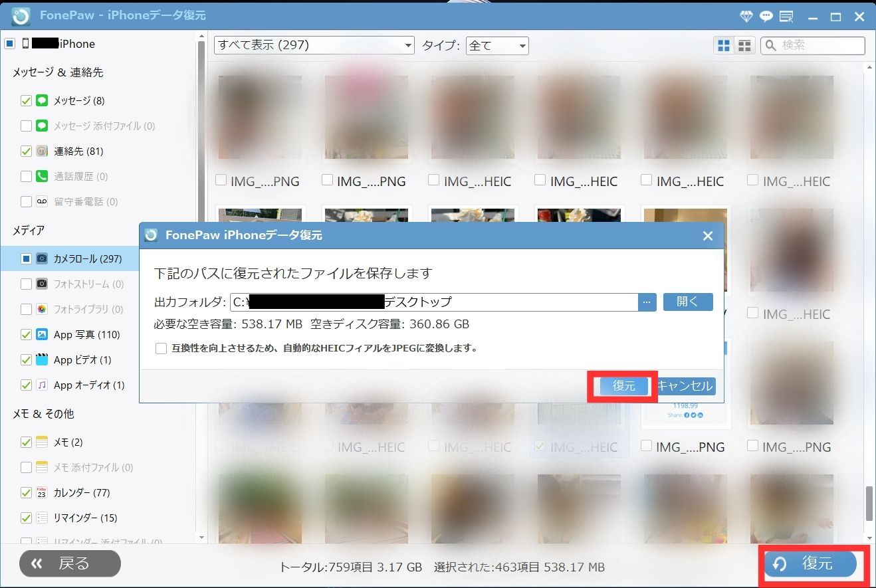876x588 pixels.
Task: Close the FonePaw restore dialog
Action: pos(708,236)
